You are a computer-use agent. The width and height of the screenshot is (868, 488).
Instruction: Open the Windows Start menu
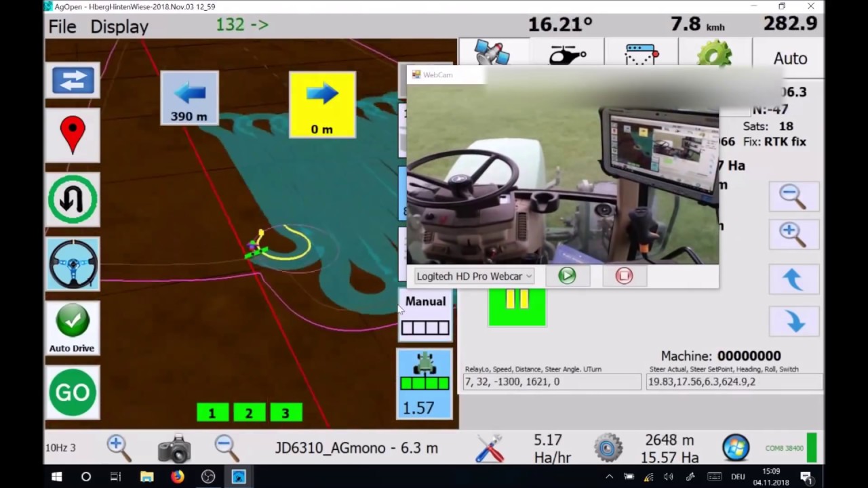point(56,476)
